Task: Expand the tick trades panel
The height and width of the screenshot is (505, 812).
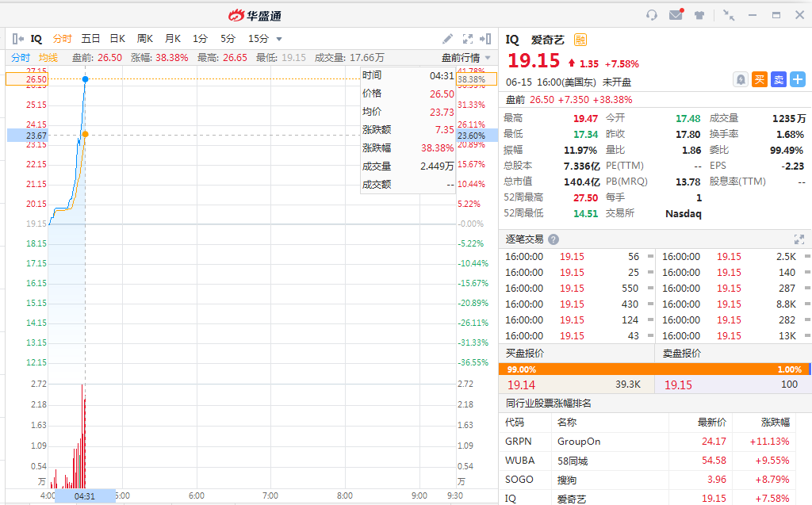Action: (799, 239)
